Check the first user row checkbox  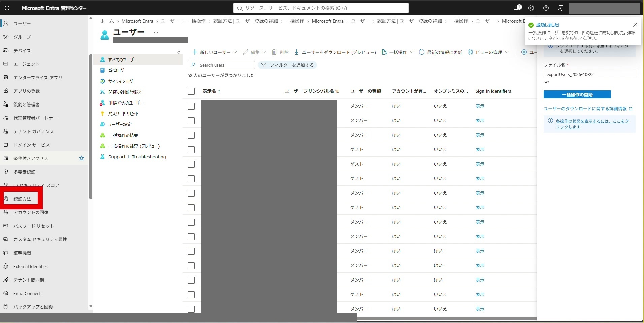(x=191, y=106)
